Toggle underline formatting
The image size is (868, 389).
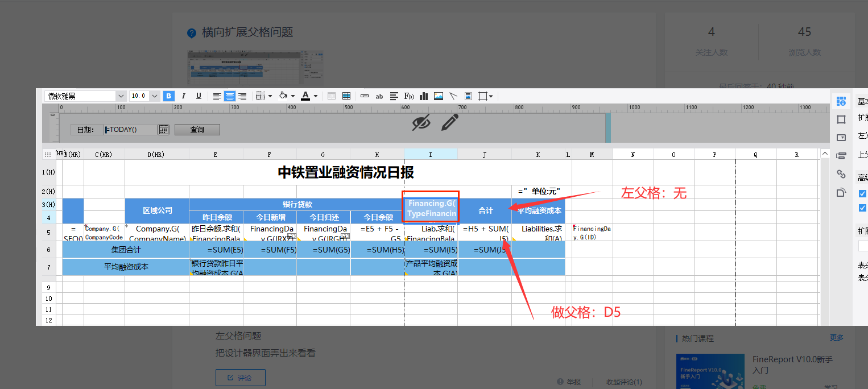click(x=199, y=96)
